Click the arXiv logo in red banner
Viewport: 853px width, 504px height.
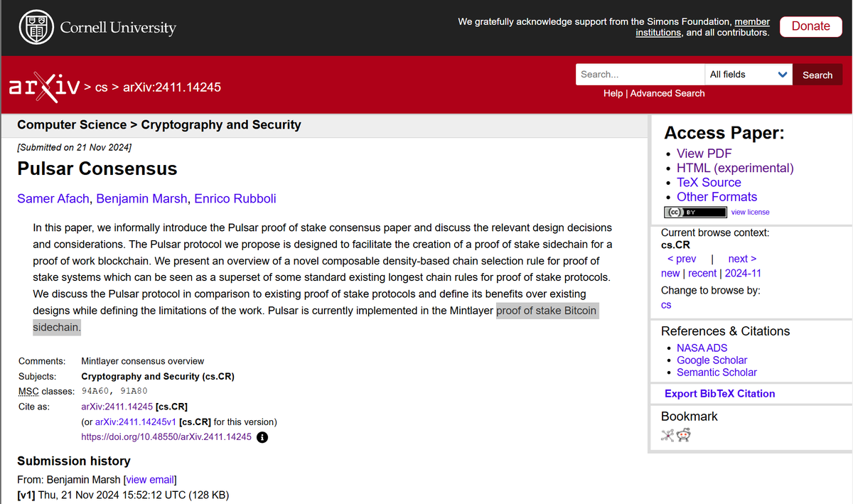(44, 87)
